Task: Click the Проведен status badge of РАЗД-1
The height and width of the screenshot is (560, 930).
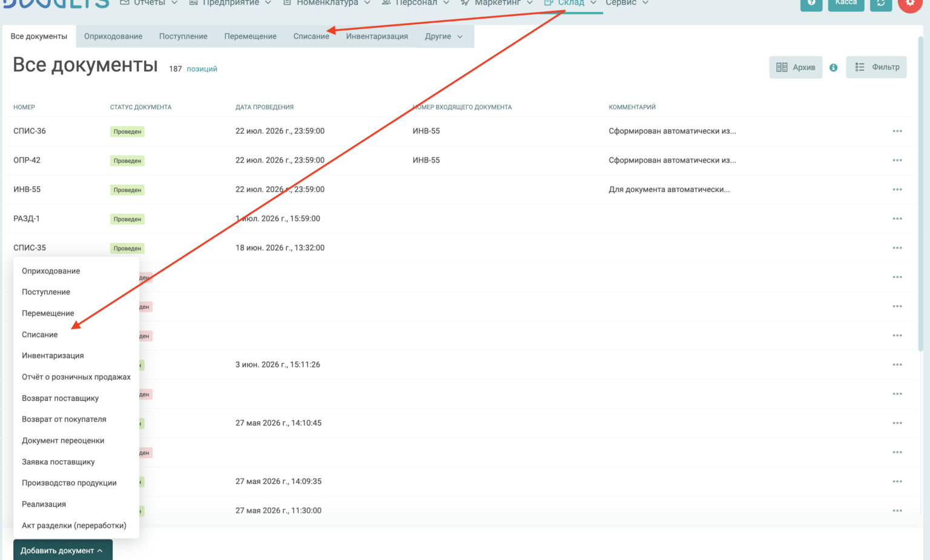Action: tap(127, 219)
